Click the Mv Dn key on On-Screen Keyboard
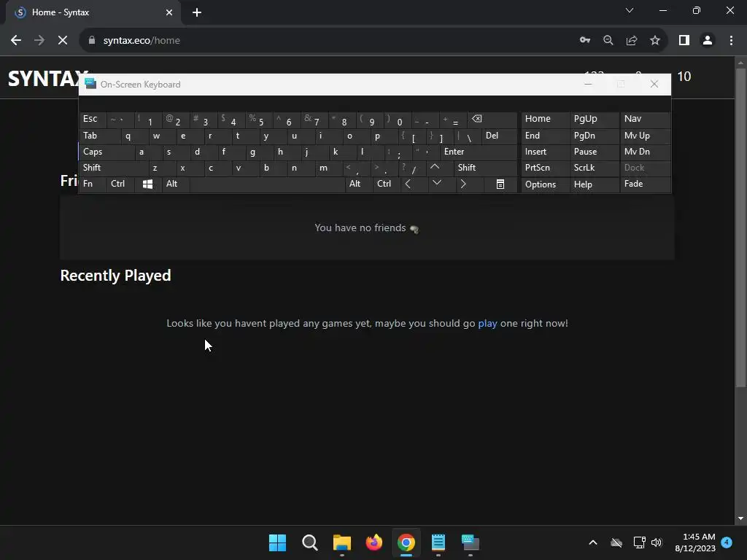Image resolution: width=747 pixels, height=560 pixels. pos(645,152)
